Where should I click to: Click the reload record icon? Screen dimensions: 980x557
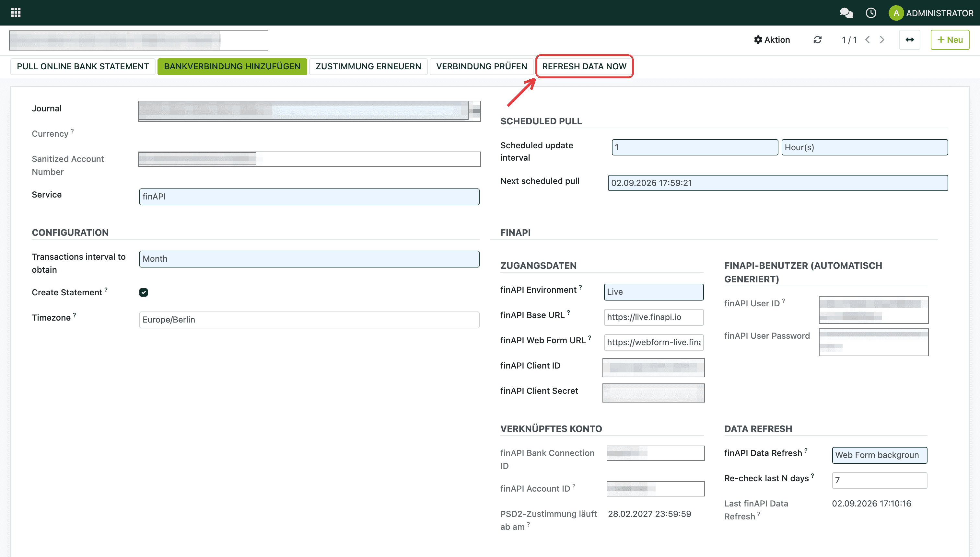[818, 40]
